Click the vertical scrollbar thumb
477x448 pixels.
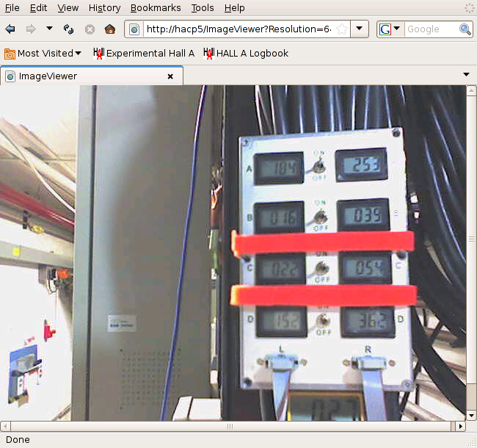(x=471, y=239)
